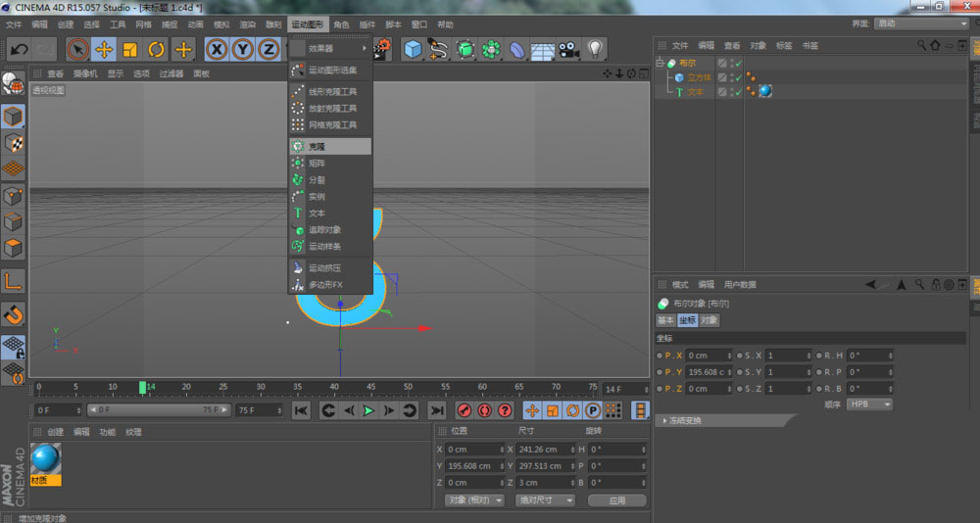This screenshot has width=980, height=523.
Task: Choose 分裂 from MoGraph menu
Action: tap(330, 180)
